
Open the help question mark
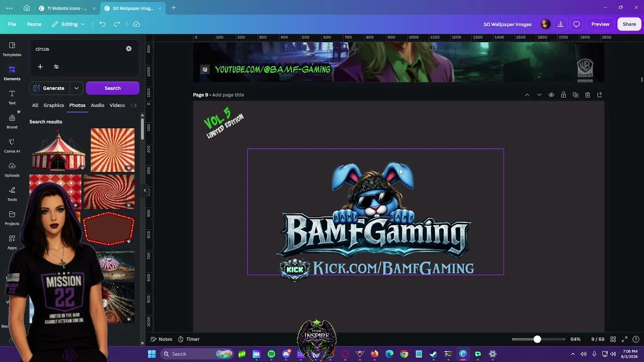click(636, 339)
